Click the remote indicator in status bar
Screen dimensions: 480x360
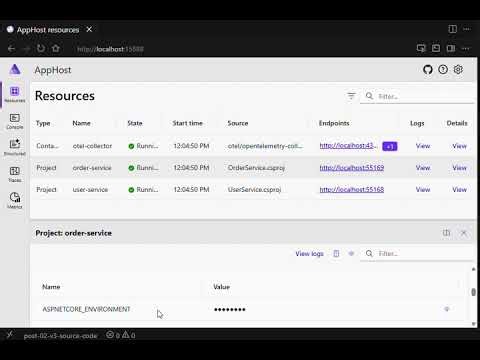pyautogui.click(x=10, y=334)
